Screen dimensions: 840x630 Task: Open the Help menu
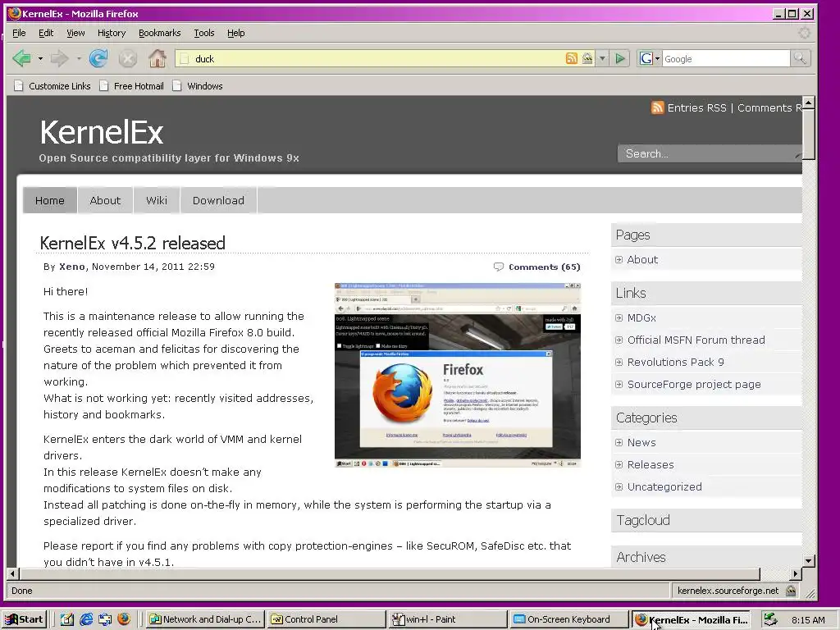point(235,33)
